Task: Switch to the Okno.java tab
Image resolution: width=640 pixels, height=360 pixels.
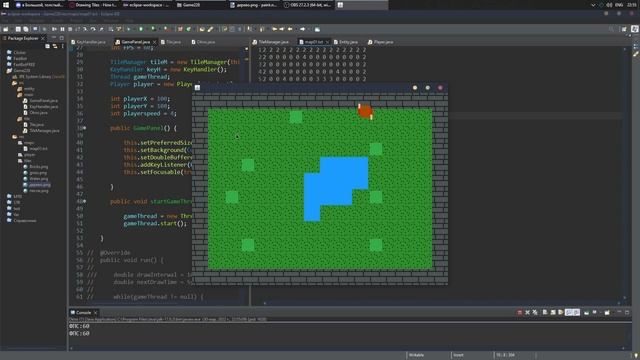Action: coord(203,42)
